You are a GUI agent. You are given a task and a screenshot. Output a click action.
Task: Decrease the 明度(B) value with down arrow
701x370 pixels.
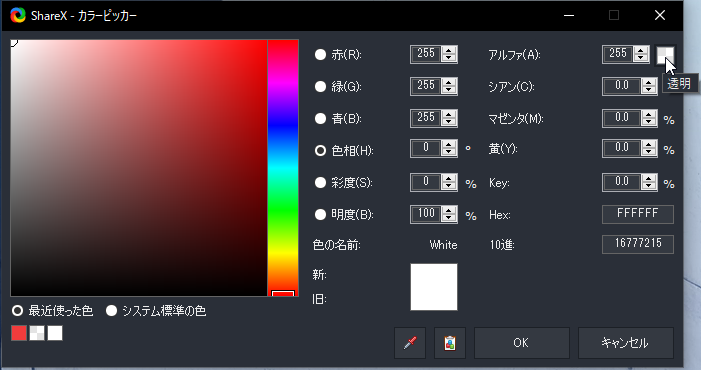[449, 219]
